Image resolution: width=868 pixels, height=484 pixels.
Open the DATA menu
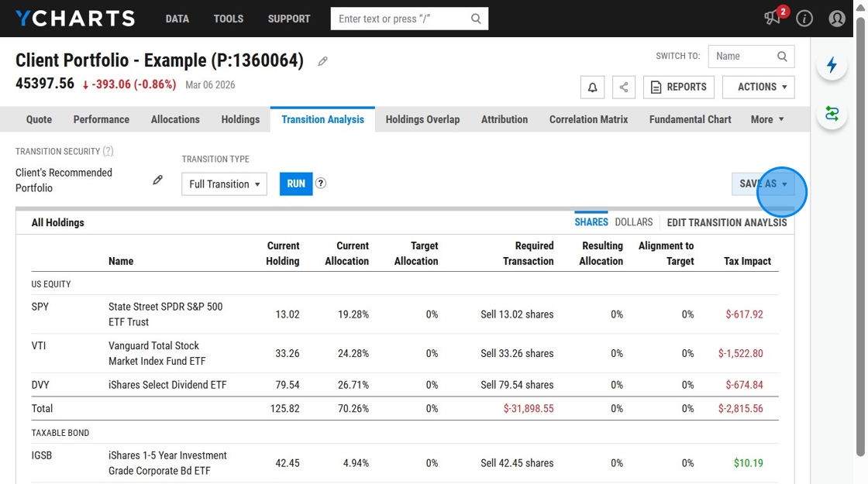177,19
